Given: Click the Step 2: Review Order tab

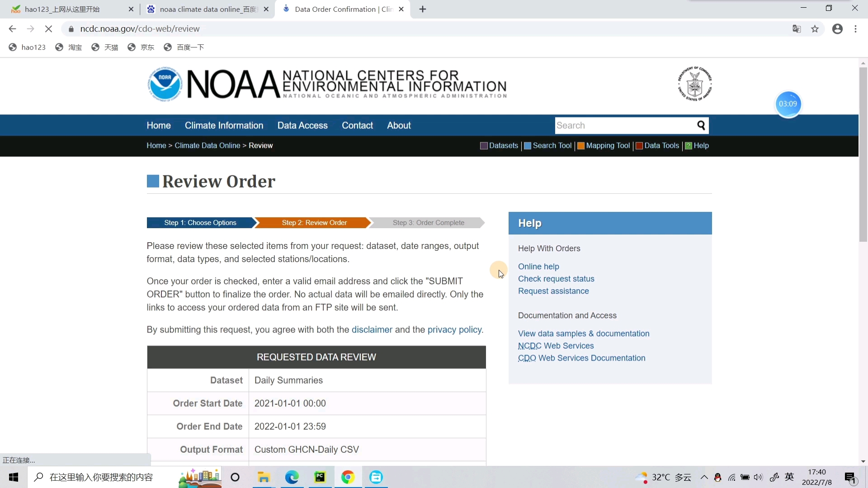Looking at the screenshot, I should pos(315,223).
